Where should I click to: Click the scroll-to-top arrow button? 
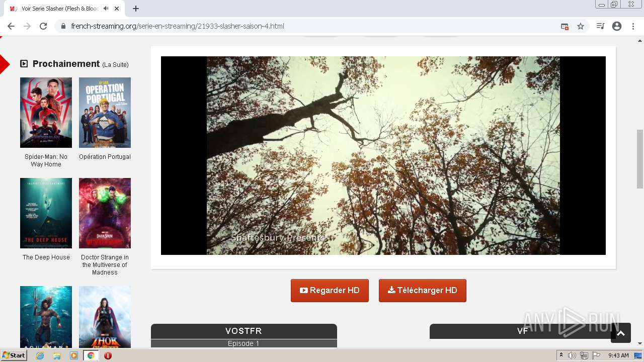pyautogui.click(x=621, y=333)
